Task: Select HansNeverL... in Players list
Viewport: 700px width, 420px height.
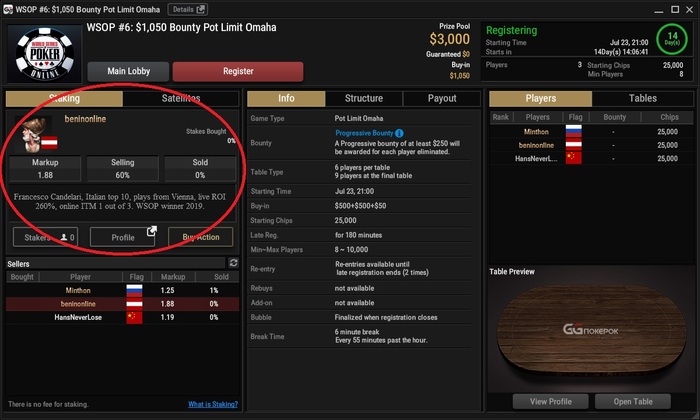Action: [x=591, y=158]
